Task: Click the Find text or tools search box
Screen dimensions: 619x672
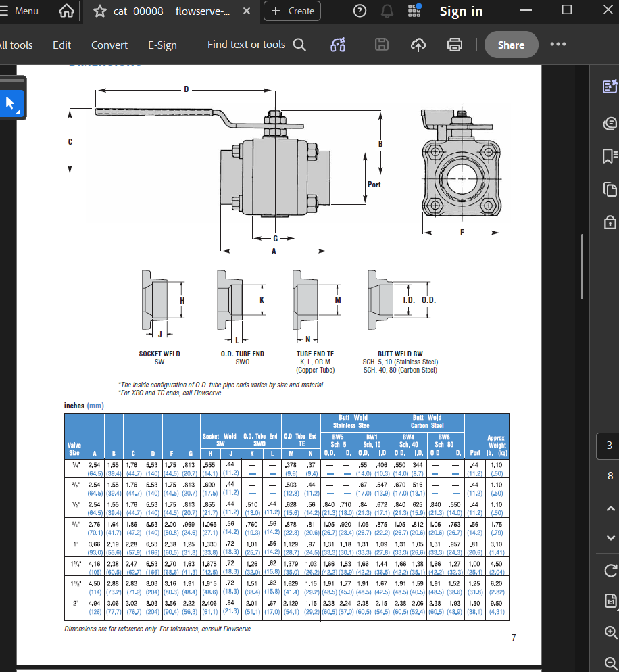Action: 257,45
